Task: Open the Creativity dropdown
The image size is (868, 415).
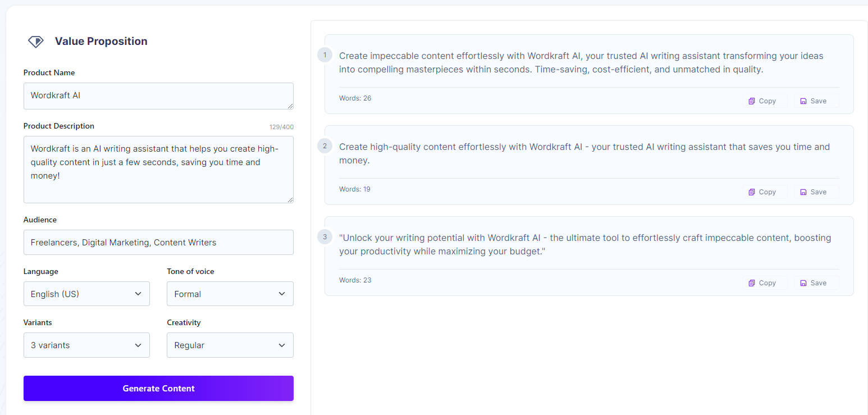Action: pos(230,345)
